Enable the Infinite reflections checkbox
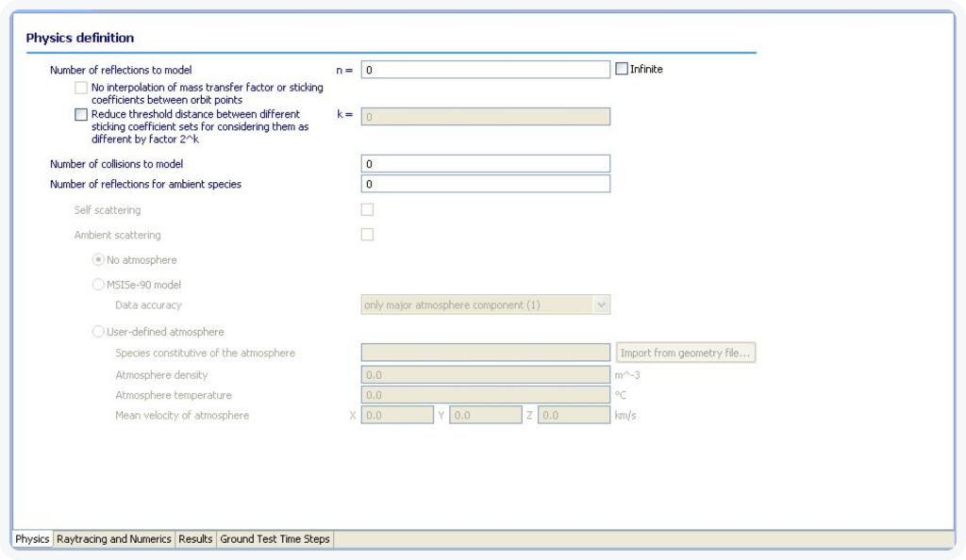 pyautogui.click(x=621, y=68)
